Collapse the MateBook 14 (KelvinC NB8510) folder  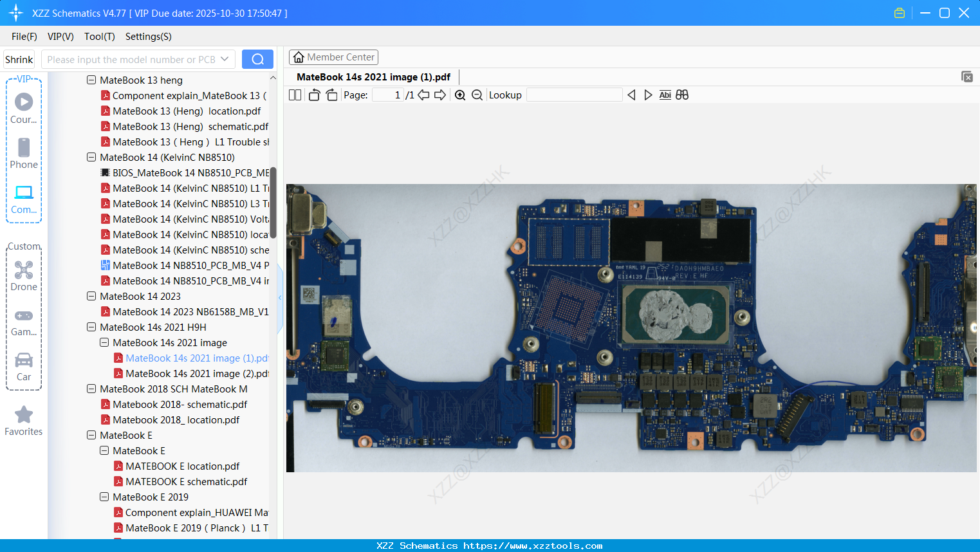[x=91, y=158]
